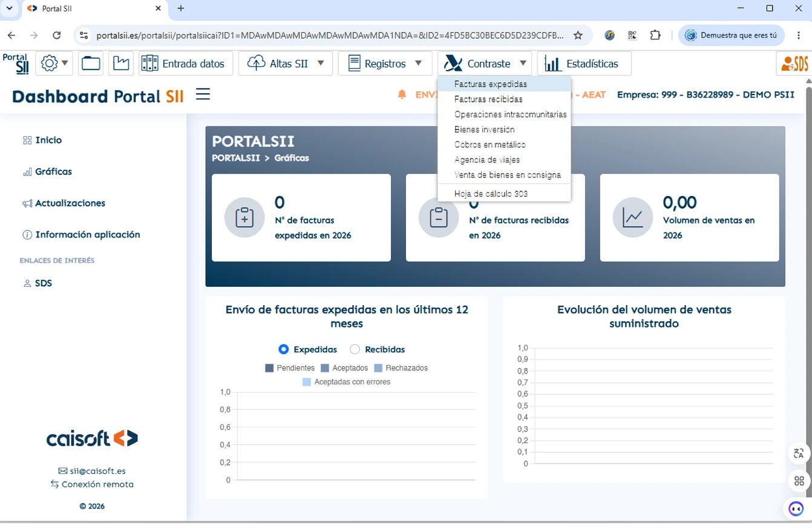Screen dimensions: 812x529
Task: Select Facturas recibidas menu entry
Action: (504, 99)
